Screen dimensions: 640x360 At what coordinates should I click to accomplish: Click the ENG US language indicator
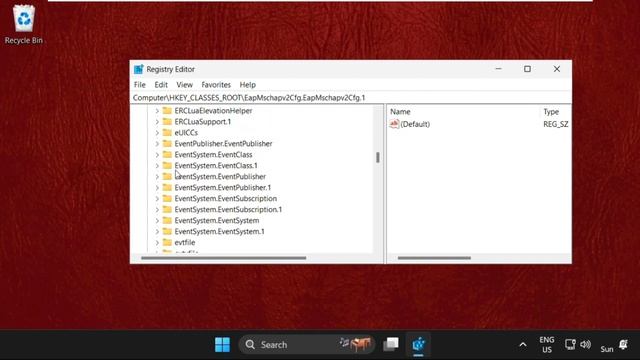click(x=547, y=345)
